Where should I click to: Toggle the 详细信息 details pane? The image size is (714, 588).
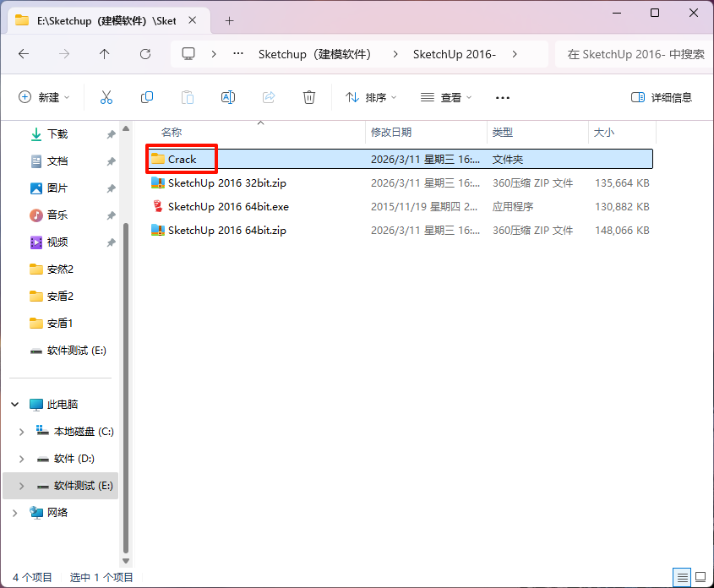point(661,97)
